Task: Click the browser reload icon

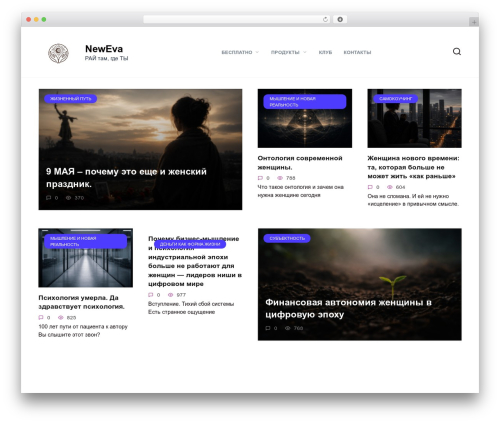Action: pyautogui.click(x=325, y=20)
